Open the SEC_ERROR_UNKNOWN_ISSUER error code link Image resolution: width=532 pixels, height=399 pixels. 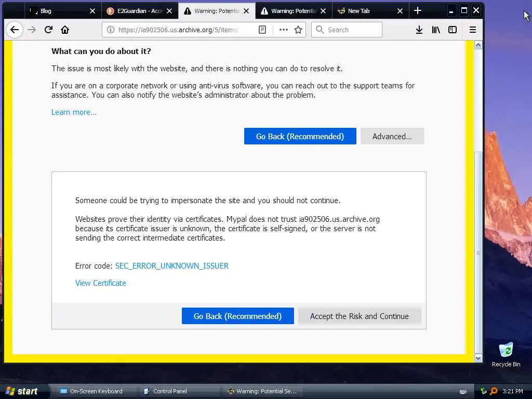[171, 265]
